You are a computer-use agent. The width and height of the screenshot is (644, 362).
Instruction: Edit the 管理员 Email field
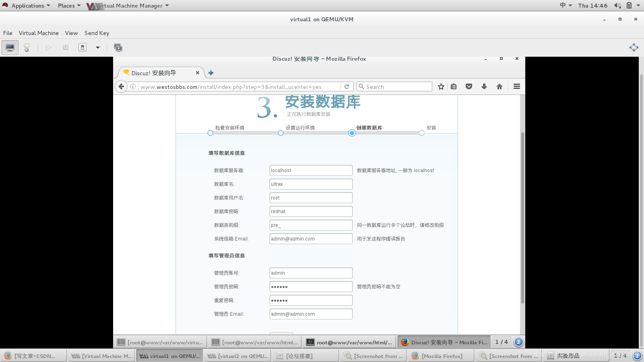click(x=311, y=314)
